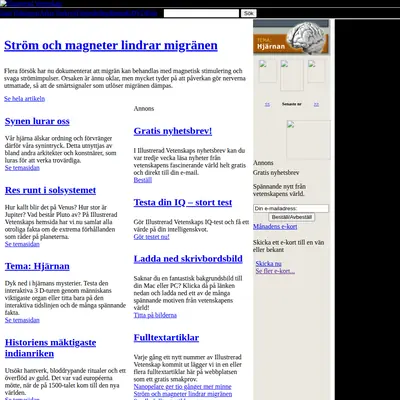Follow the Gör testet nu! link
Screen dimensions: 400x400
[151, 237]
